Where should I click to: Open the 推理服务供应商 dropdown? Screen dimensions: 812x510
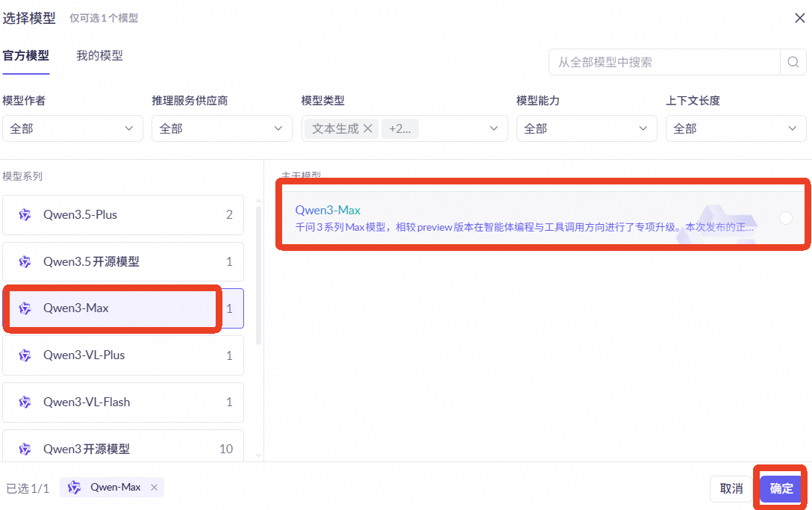222,128
